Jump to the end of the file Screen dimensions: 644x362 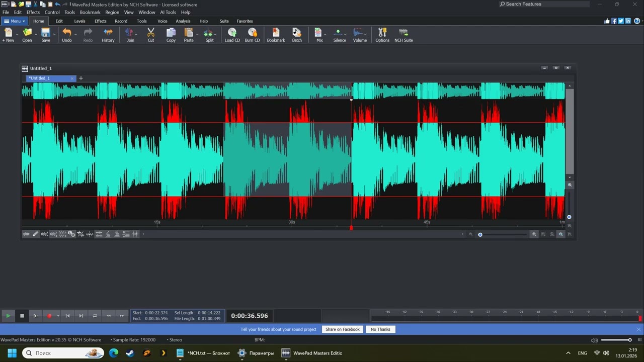click(x=81, y=316)
